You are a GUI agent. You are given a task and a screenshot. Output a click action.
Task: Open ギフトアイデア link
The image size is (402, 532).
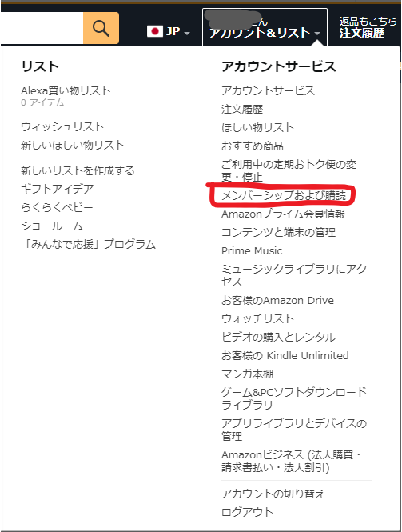58,189
